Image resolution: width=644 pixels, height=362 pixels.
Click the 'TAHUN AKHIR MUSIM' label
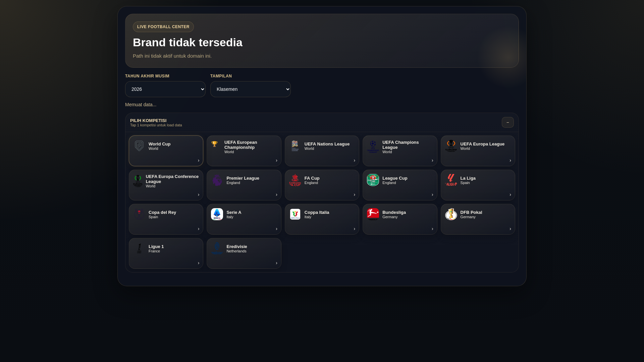[x=147, y=76]
